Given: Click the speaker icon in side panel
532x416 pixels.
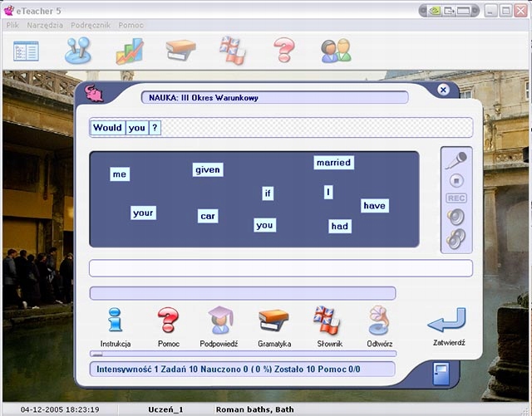Looking at the screenshot, I should click(456, 218).
